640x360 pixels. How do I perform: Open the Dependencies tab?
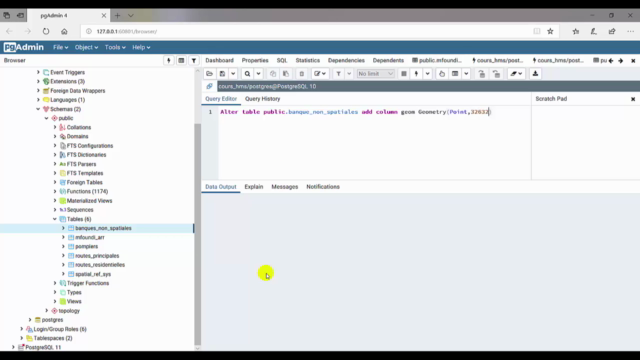346,60
